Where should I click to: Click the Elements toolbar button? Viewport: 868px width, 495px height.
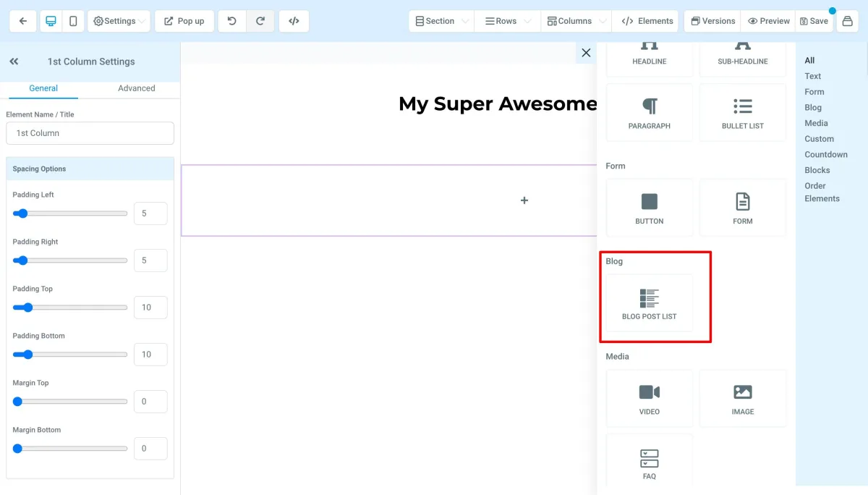[x=647, y=21]
